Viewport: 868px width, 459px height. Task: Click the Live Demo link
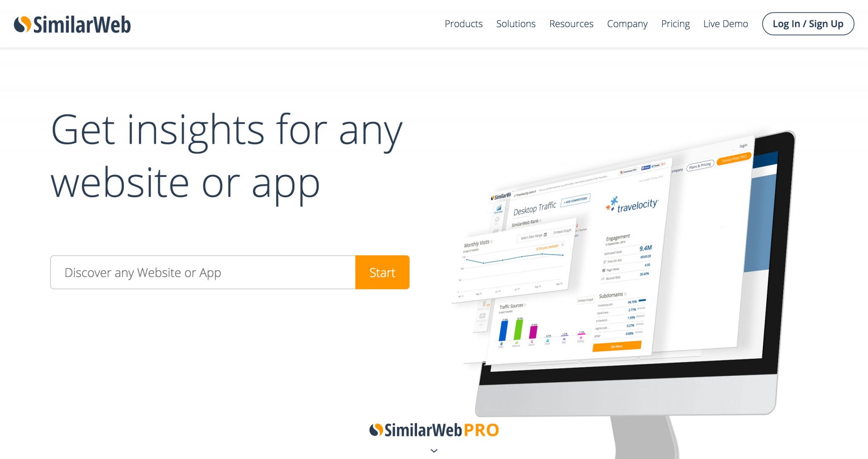coord(725,24)
